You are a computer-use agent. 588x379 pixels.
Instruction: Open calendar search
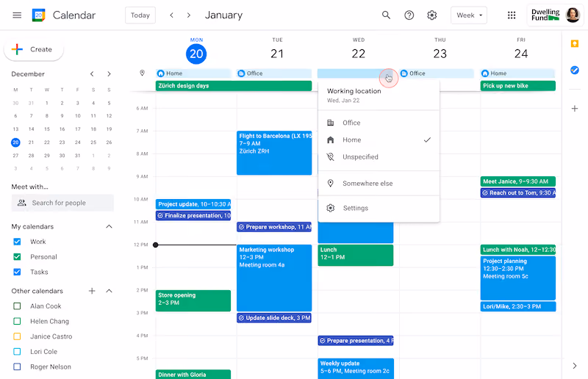tap(386, 15)
